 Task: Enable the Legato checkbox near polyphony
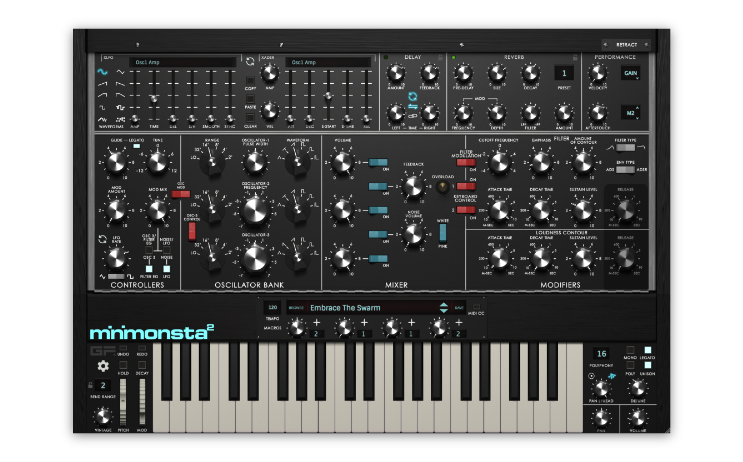[x=648, y=350]
